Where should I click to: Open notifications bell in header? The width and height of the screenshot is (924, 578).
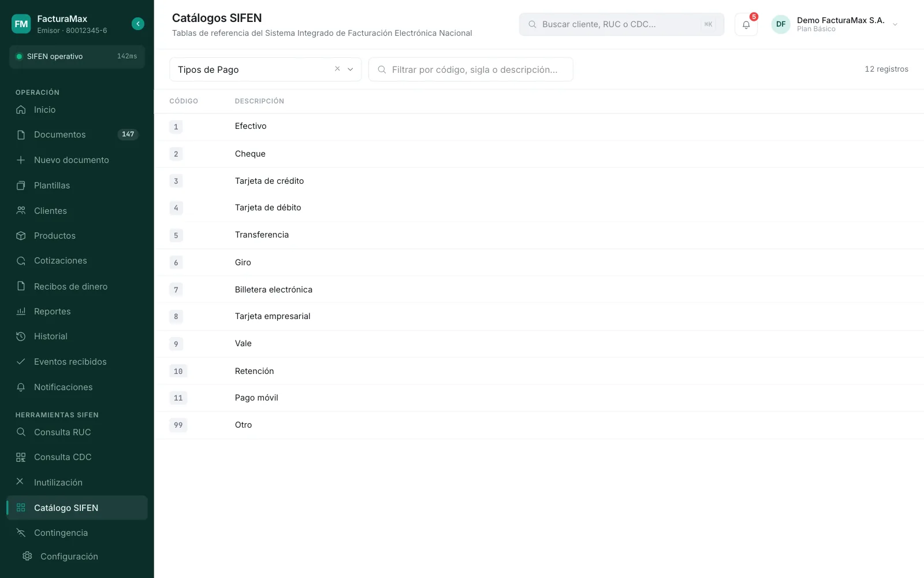tap(746, 24)
